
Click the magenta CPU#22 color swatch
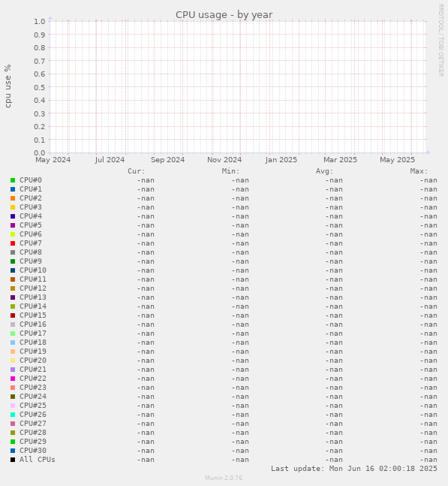pyautogui.click(x=13, y=378)
